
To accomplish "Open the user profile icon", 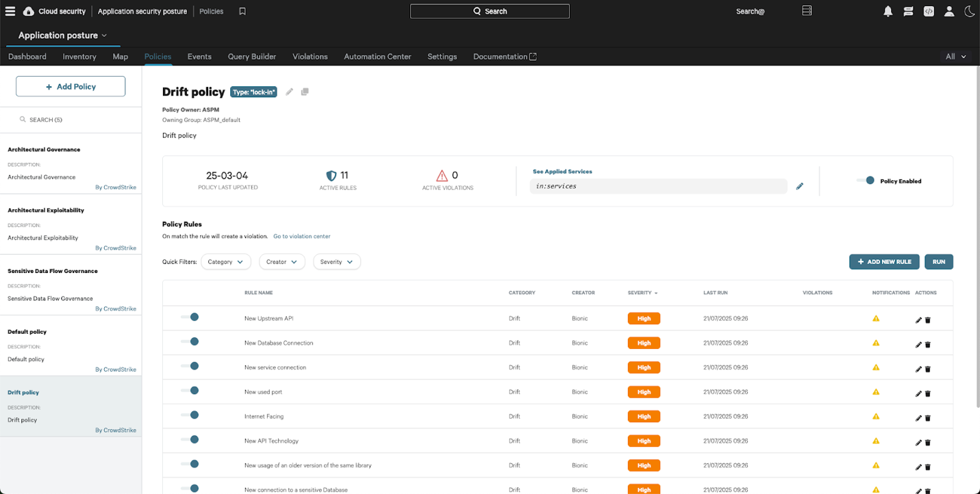I will tap(949, 11).
